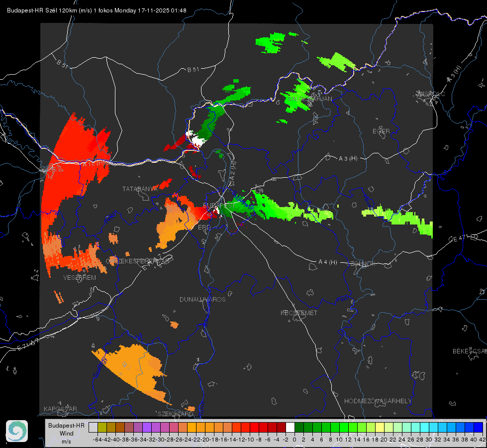
Task: Click the '-20' value on the legend scale
Action: pyautogui.click(x=204, y=440)
